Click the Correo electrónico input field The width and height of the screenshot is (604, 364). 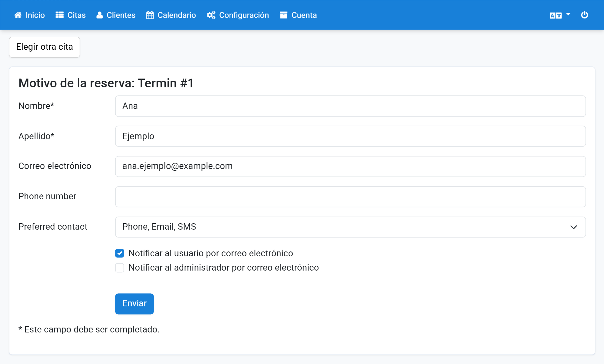pos(350,166)
